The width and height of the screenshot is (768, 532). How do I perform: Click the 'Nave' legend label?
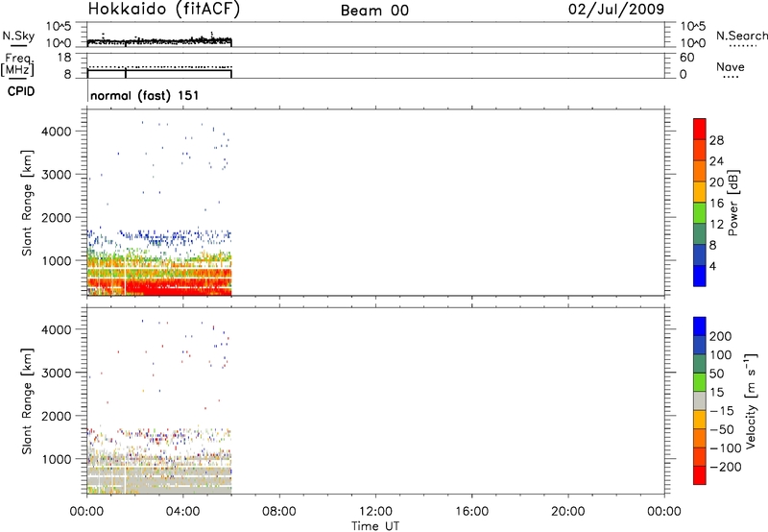731,67
